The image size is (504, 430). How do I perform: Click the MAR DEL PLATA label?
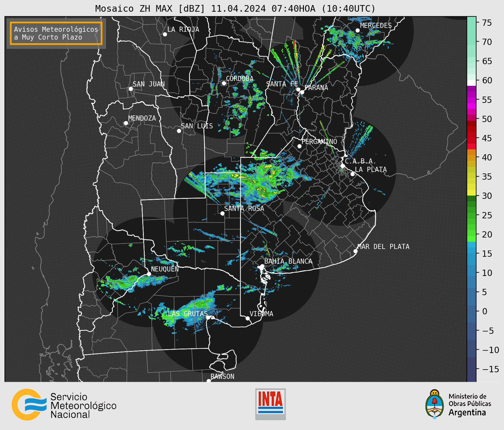click(383, 247)
